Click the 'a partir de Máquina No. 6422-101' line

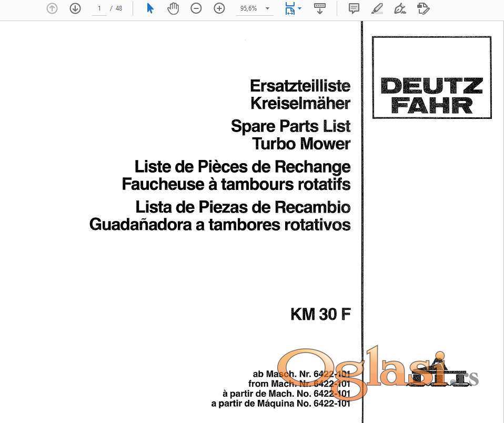click(281, 403)
